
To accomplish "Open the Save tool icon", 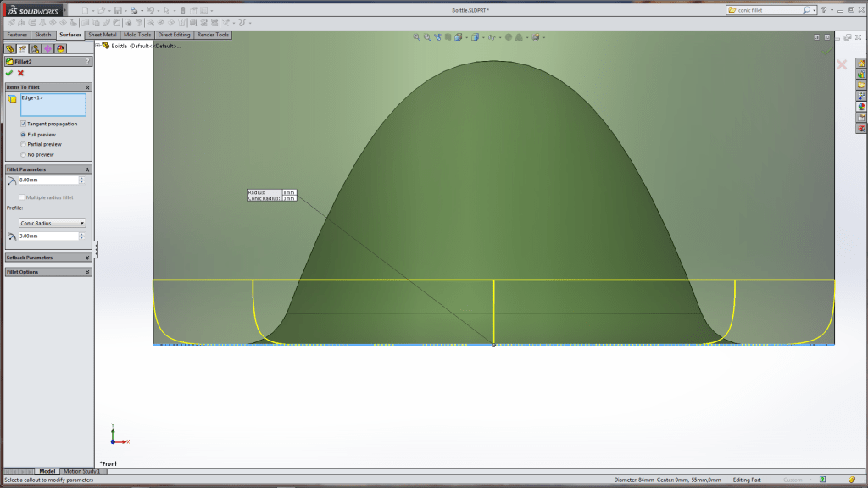I will [x=117, y=11].
